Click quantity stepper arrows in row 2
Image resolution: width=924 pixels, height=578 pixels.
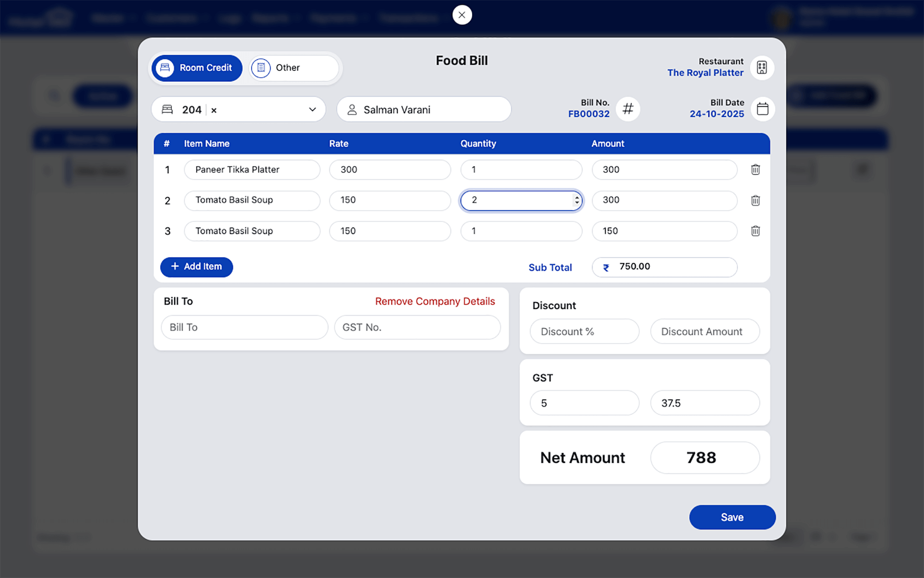pos(577,200)
